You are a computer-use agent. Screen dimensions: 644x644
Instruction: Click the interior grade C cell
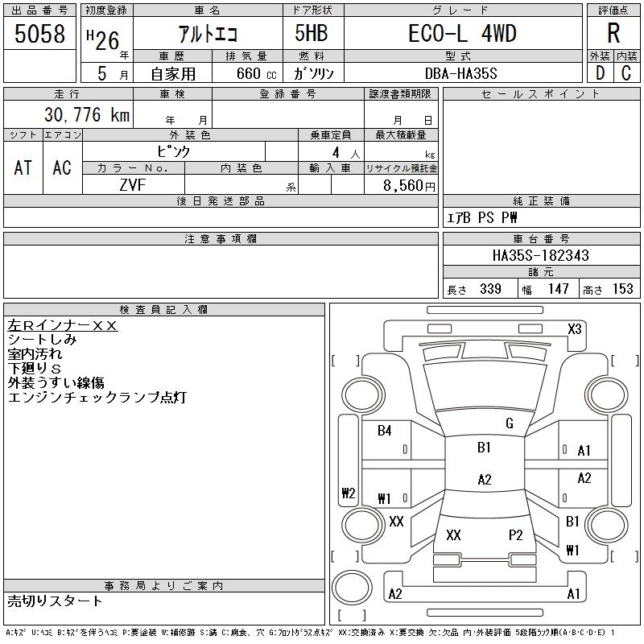627,72
